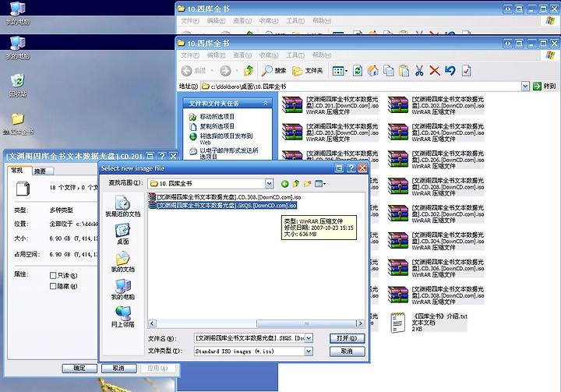
Task: Click the 转到 Go button in address bar
Action: pos(545,86)
